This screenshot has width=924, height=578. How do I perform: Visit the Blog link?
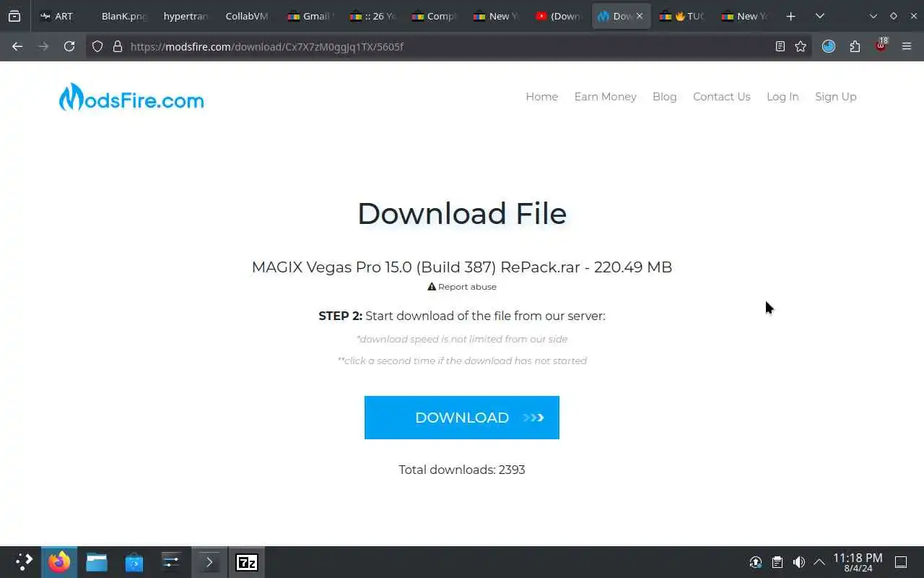pyautogui.click(x=664, y=97)
